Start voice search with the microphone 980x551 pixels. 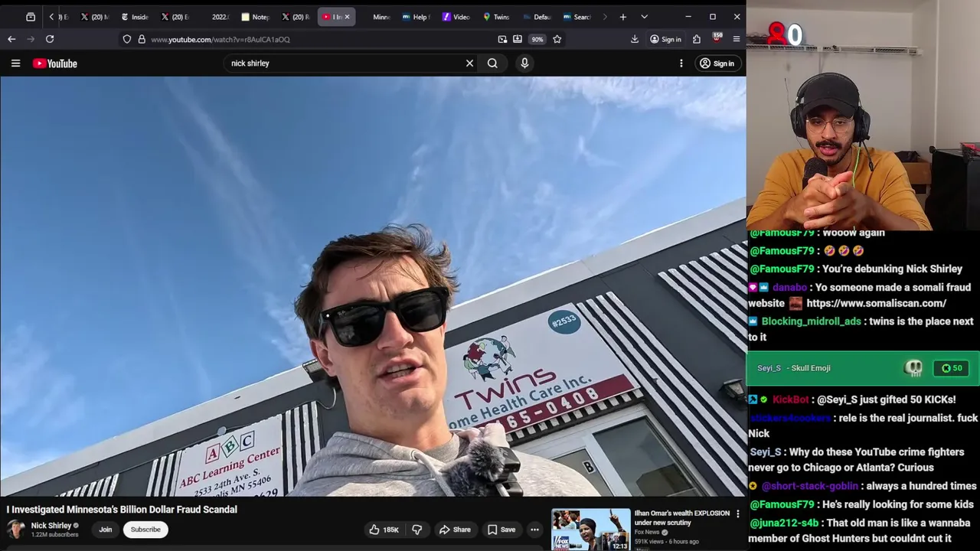pyautogui.click(x=524, y=64)
